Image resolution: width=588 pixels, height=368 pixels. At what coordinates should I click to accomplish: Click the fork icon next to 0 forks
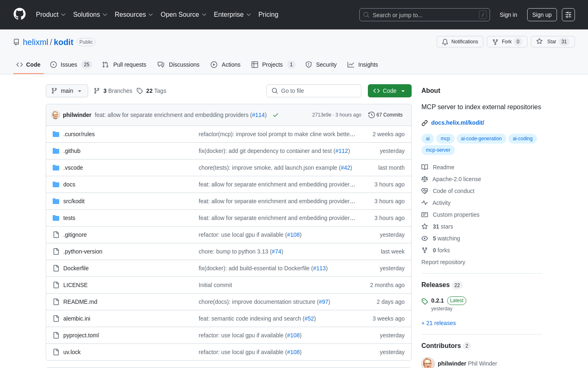(425, 250)
